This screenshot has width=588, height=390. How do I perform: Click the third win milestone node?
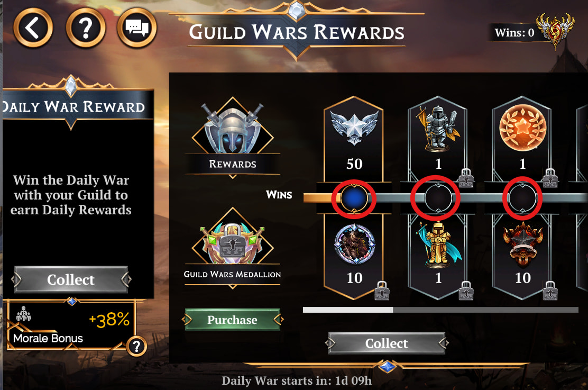[x=522, y=198]
